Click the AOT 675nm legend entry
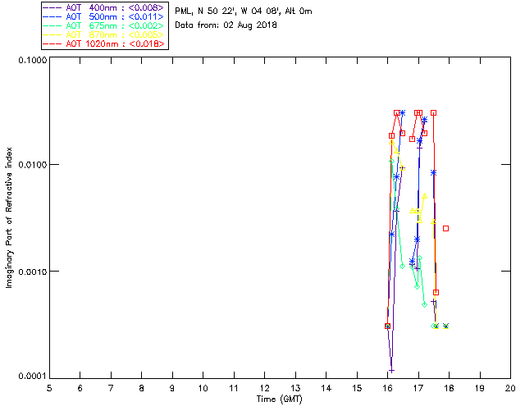Screen dimensions: 525x420 pyautogui.click(x=104, y=25)
